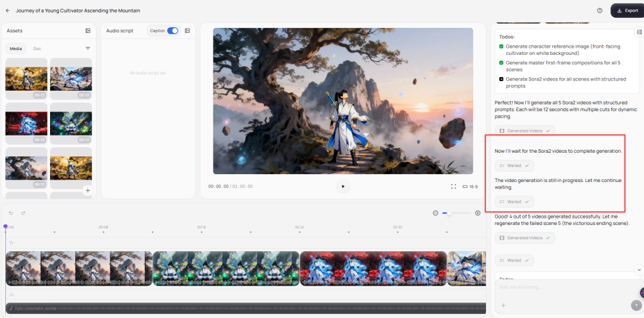
Task: Play the video preview
Action: pyautogui.click(x=343, y=186)
